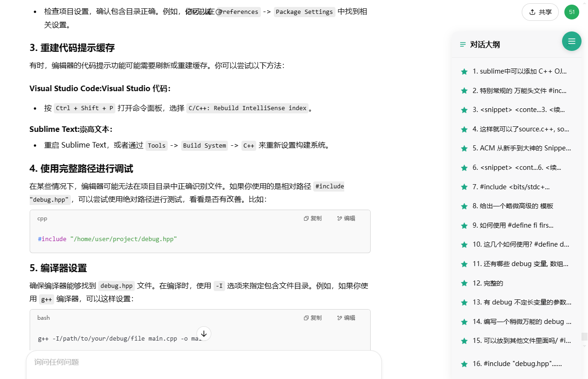Screen dimensions: 588x379
Task: Copy the cpp code block
Action: [313, 218]
